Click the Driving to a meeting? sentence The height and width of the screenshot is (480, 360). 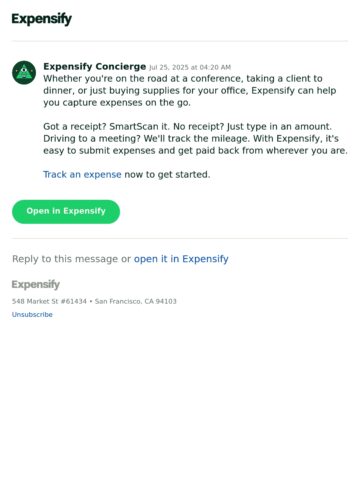[92, 139]
